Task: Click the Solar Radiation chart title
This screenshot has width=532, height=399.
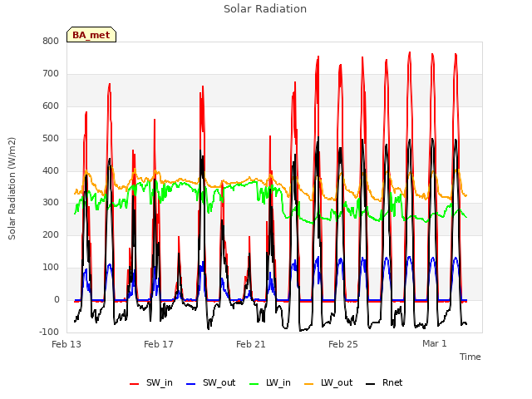Action: coord(265,9)
